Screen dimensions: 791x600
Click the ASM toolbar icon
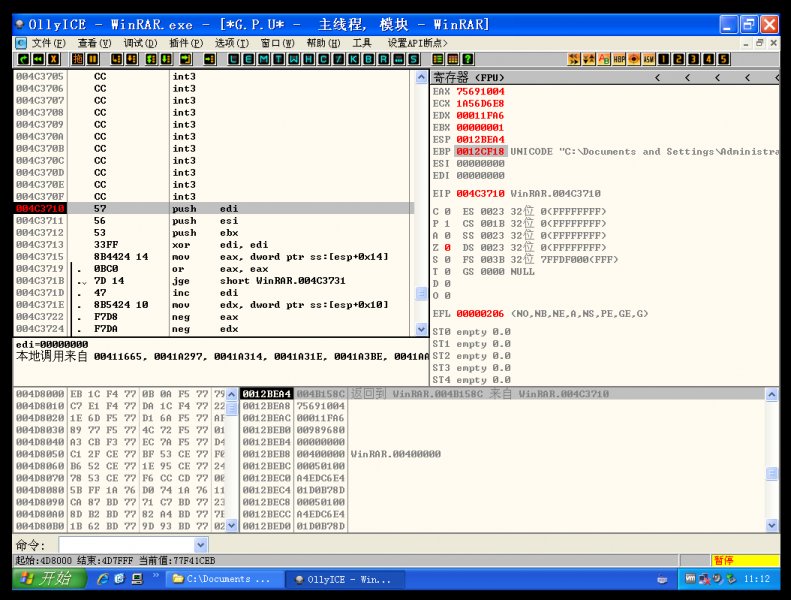tap(650, 59)
